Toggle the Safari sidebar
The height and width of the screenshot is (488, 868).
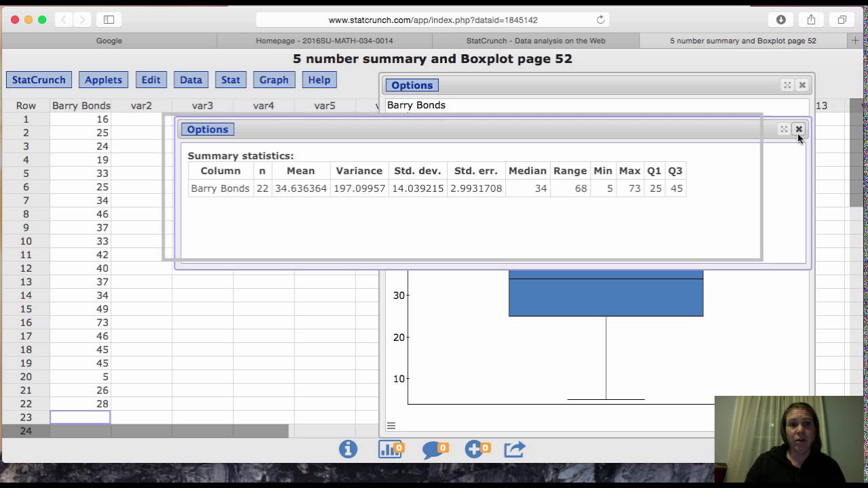pyautogui.click(x=108, y=20)
